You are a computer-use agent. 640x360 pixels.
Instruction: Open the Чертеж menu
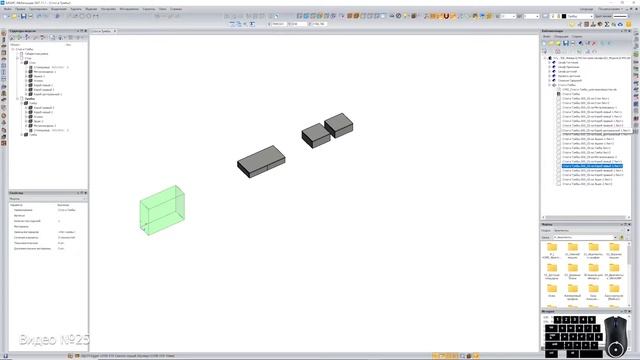pyautogui.click(x=76, y=9)
